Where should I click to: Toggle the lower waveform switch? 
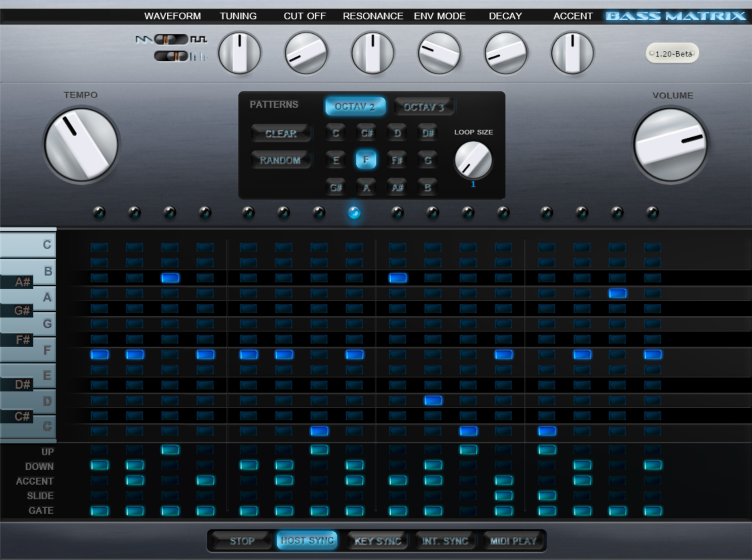(x=171, y=56)
